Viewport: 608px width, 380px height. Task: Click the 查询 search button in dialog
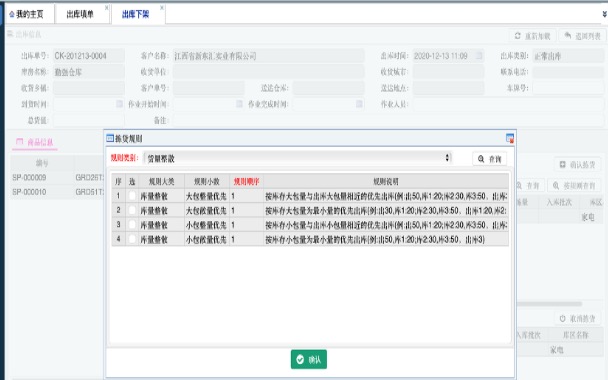[x=489, y=159]
